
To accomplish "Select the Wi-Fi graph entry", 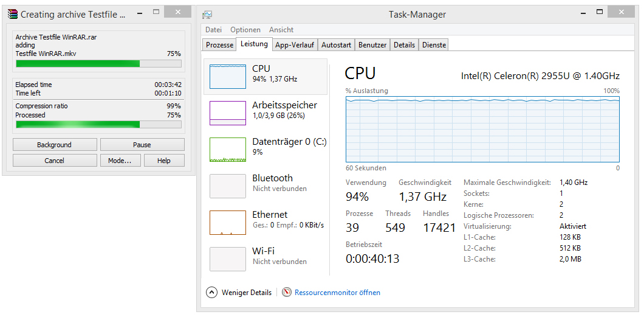I will pyautogui.click(x=228, y=259).
